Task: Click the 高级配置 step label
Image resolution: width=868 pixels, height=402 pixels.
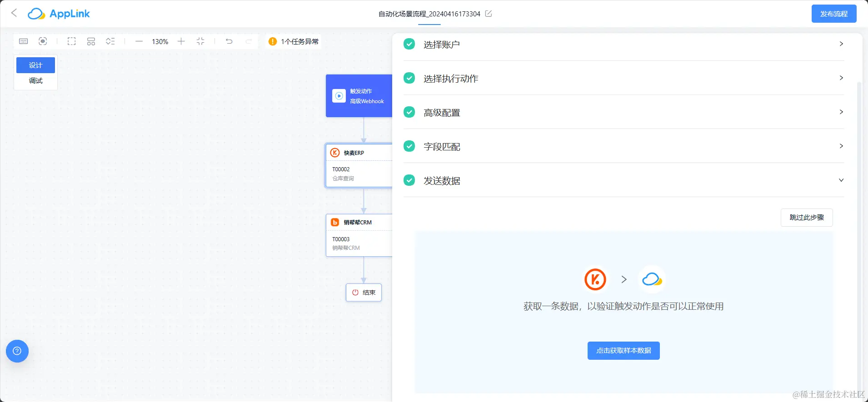Action: point(442,113)
